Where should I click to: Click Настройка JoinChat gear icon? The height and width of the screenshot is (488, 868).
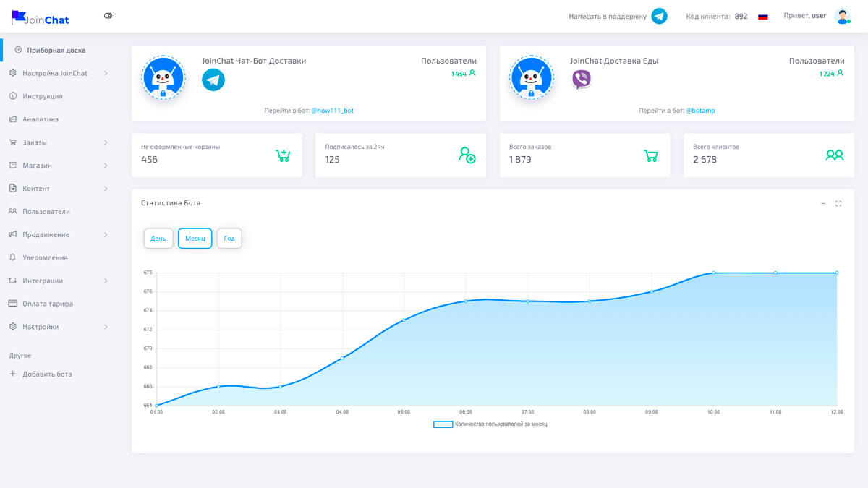pos(12,73)
